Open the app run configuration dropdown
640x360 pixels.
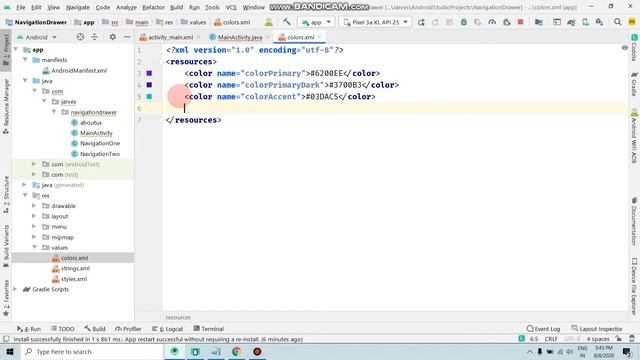(x=316, y=22)
